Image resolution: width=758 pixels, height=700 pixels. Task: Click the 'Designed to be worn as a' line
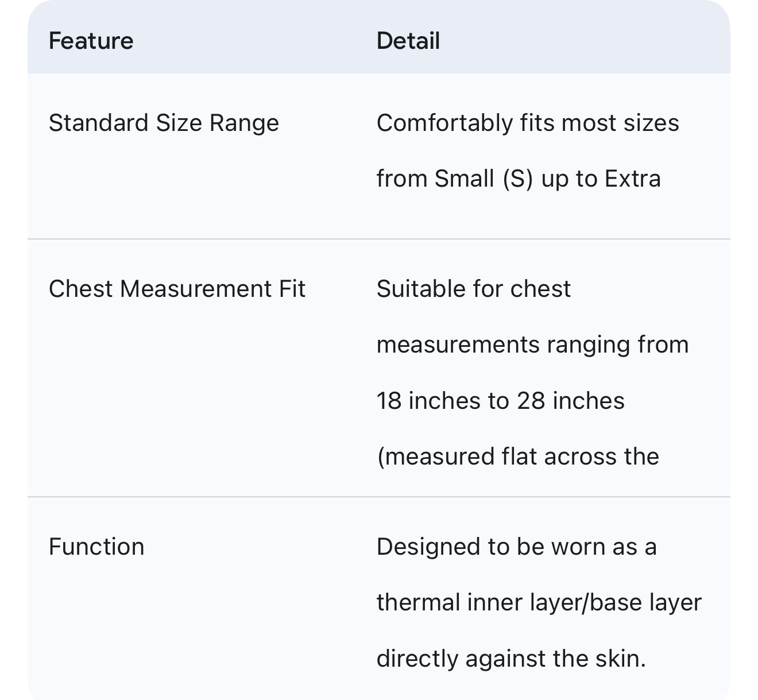516,546
